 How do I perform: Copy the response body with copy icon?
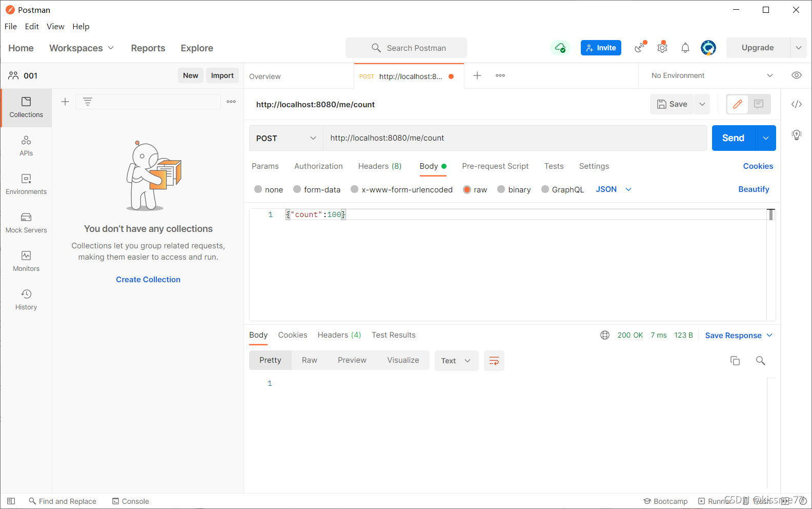735,361
